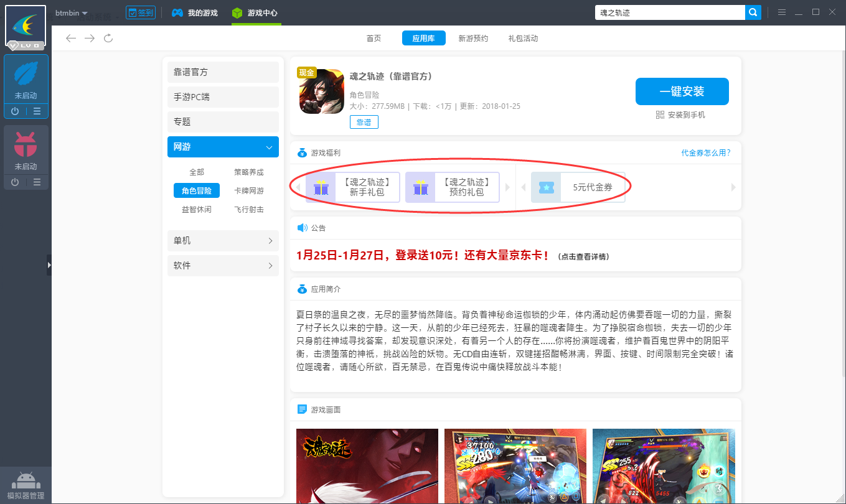Claim the 预约礼包 gift pack
Image resolution: width=846 pixels, height=504 pixels.
point(452,187)
